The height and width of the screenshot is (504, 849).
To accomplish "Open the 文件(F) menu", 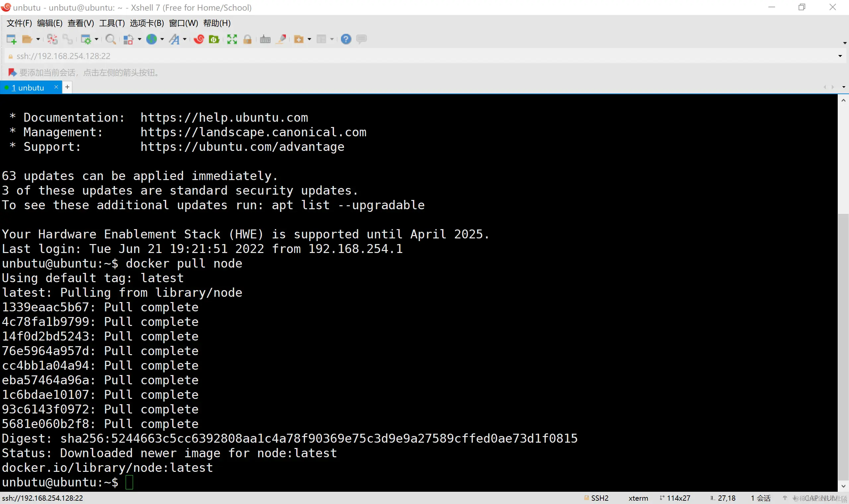I will (19, 23).
